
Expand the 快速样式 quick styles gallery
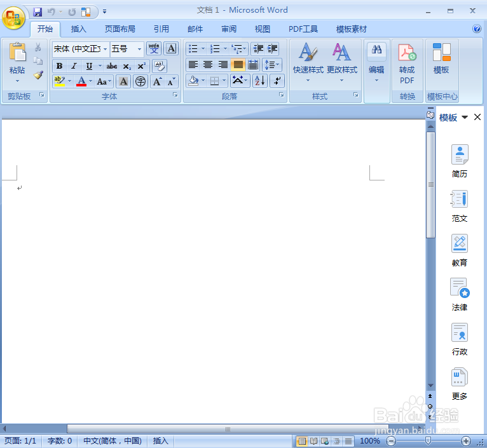[308, 64]
